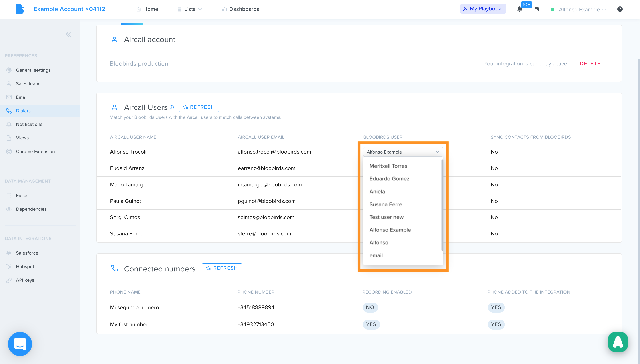The height and width of the screenshot is (364, 640).
Task: Click the Example Account #04112 link
Action: click(x=69, y=9)
